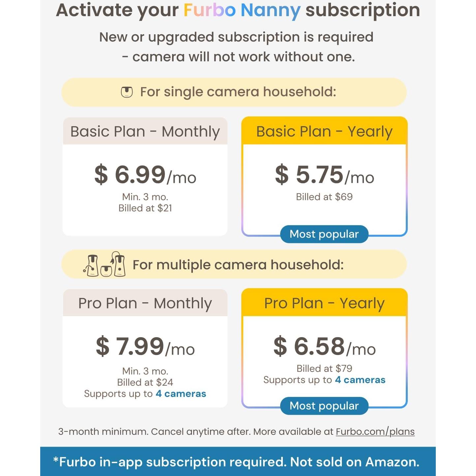Image resolution: width=476 pixels, height=476 pixels.
Task: Click the small middle camera icon in the multiple camera banner
Action: (106, 271)
